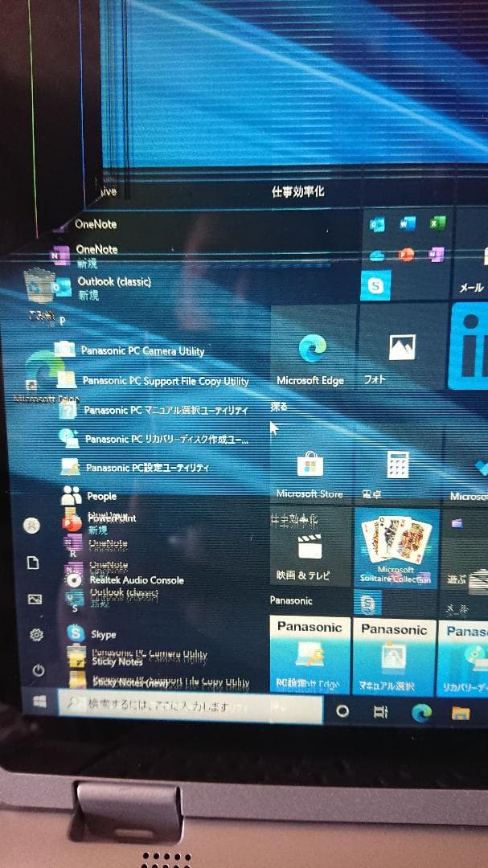Open Cortana circle on the taskbar

[342, 711]
